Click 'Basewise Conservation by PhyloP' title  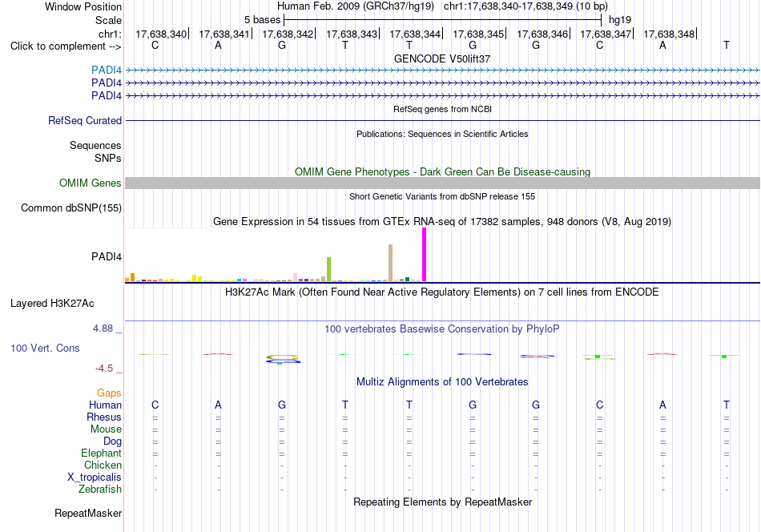[442, 329]
